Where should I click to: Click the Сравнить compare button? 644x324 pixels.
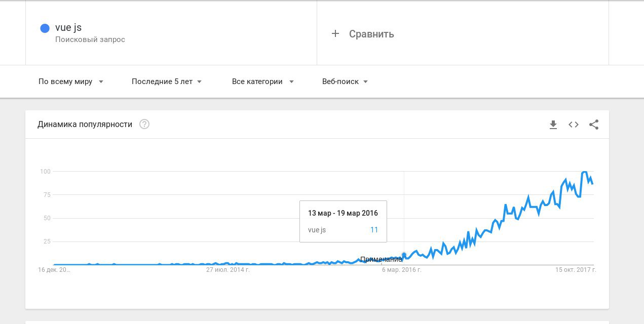[362, 34]
